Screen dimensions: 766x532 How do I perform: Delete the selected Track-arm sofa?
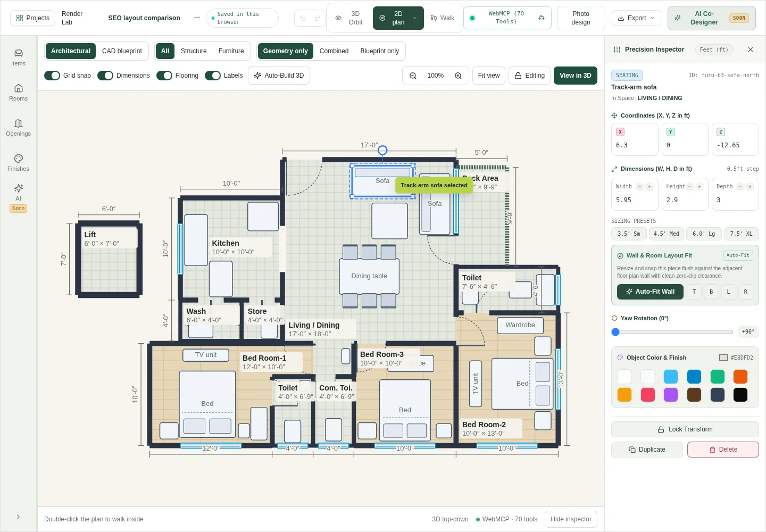tap(723, 450)
